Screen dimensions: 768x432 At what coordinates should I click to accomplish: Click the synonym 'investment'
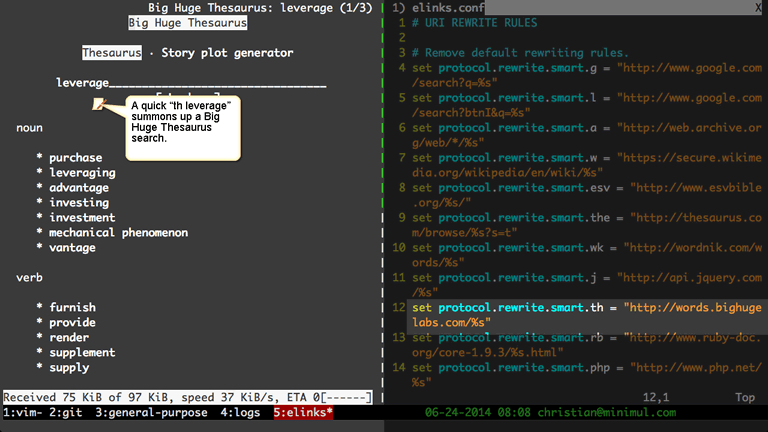tap(82, 217)
